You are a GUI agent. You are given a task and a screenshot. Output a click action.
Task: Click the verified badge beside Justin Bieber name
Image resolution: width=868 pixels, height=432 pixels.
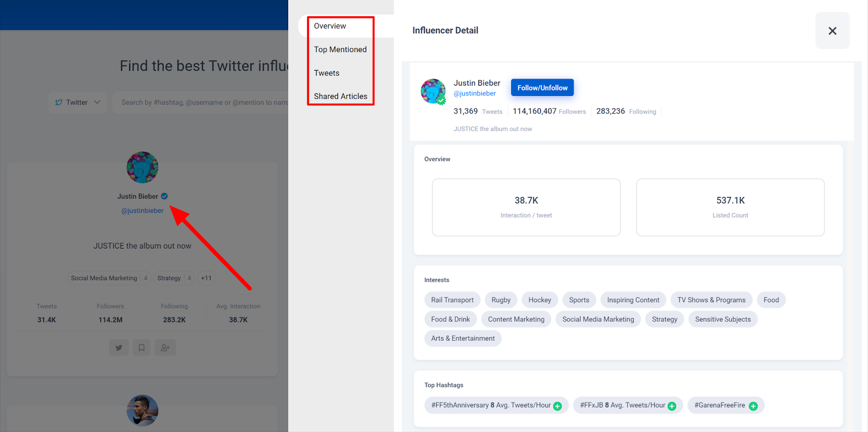coord(164,196)
